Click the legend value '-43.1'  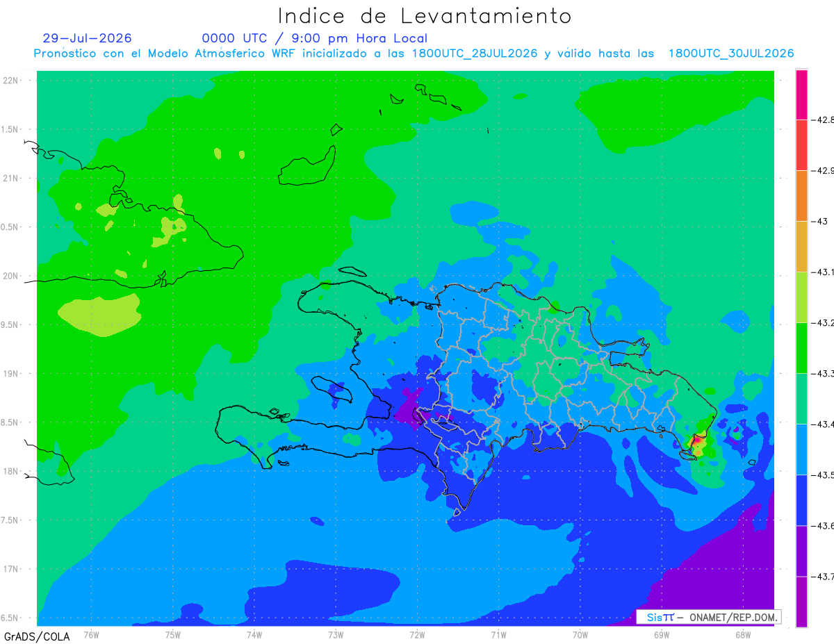pyautogui.click(x=822, y=272)
